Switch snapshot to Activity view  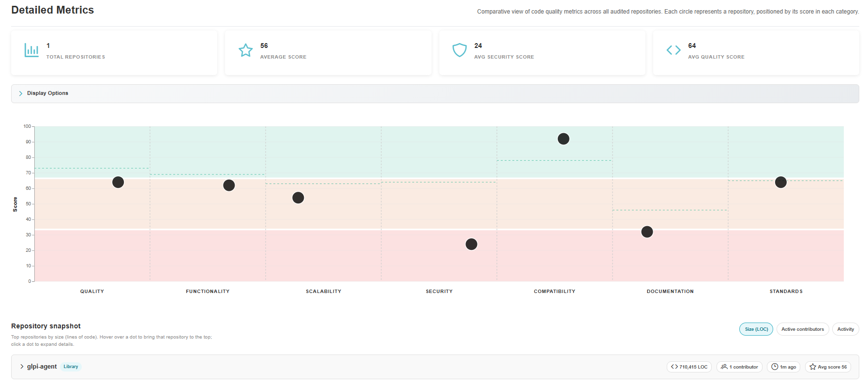coord(846,329)
